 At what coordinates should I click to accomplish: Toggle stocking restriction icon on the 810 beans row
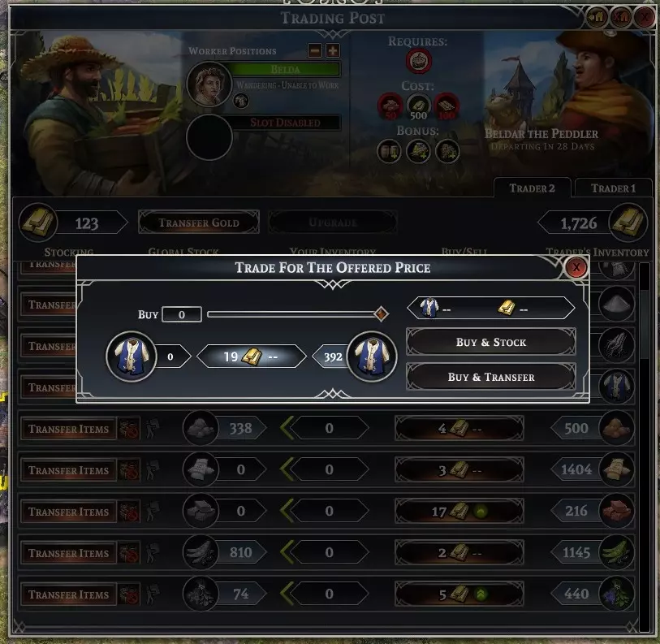point(129,552)
